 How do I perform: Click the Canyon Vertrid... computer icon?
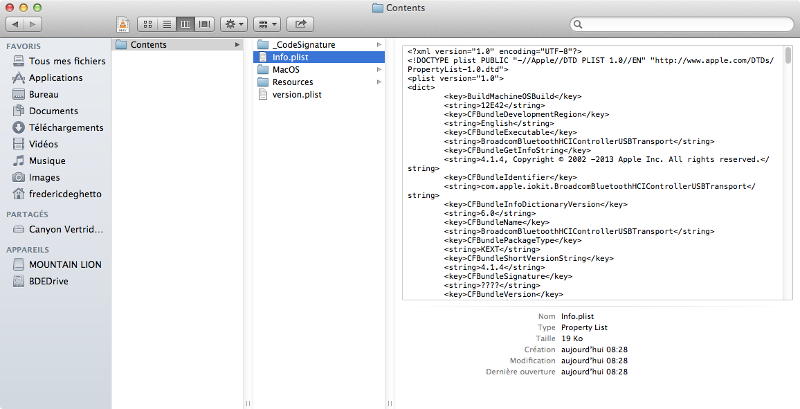coord(18,229)
